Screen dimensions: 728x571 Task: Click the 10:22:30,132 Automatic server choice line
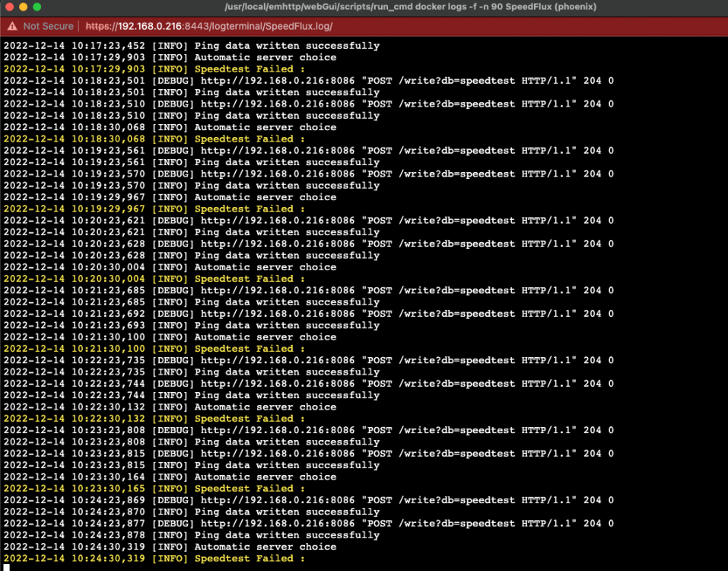(x=170, y=407)
